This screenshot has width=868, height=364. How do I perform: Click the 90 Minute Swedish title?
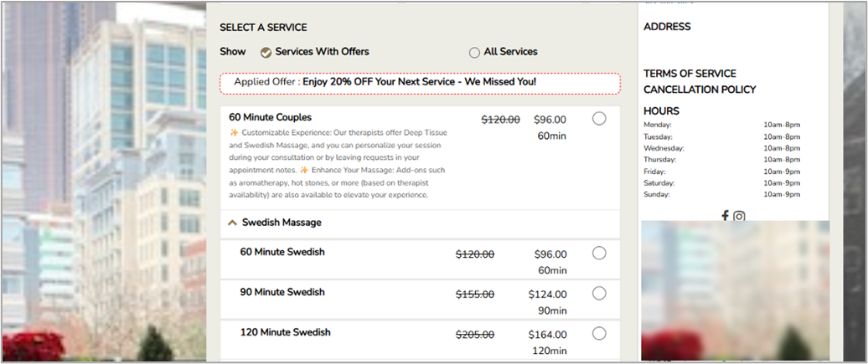pyautogui.click(x=282, y=292)
